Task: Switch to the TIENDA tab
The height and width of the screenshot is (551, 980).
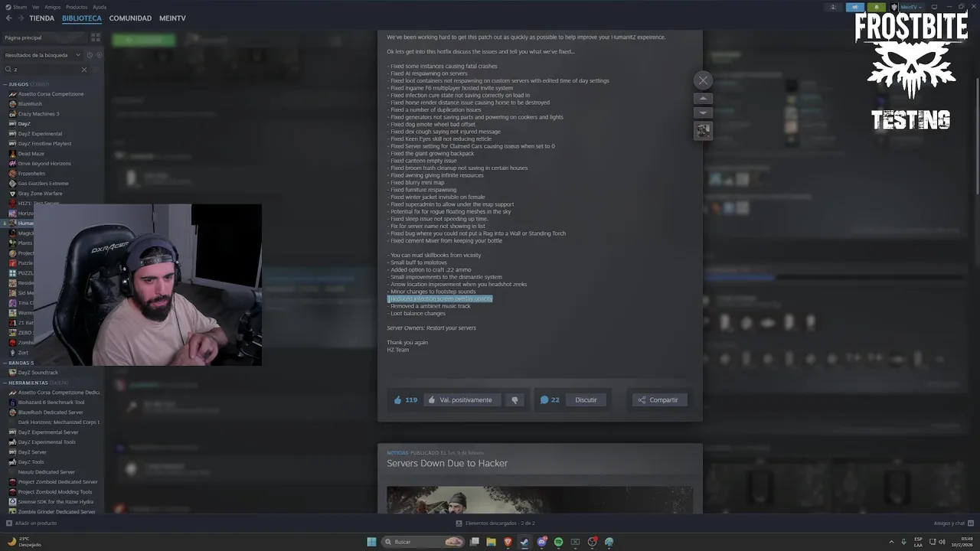Action: 42,18
